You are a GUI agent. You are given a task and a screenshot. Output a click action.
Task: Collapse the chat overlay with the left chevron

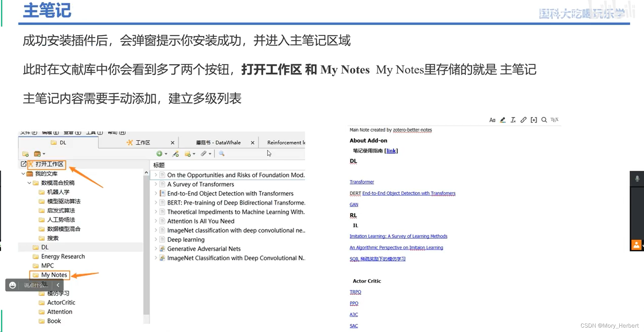(x=58, y=285)
